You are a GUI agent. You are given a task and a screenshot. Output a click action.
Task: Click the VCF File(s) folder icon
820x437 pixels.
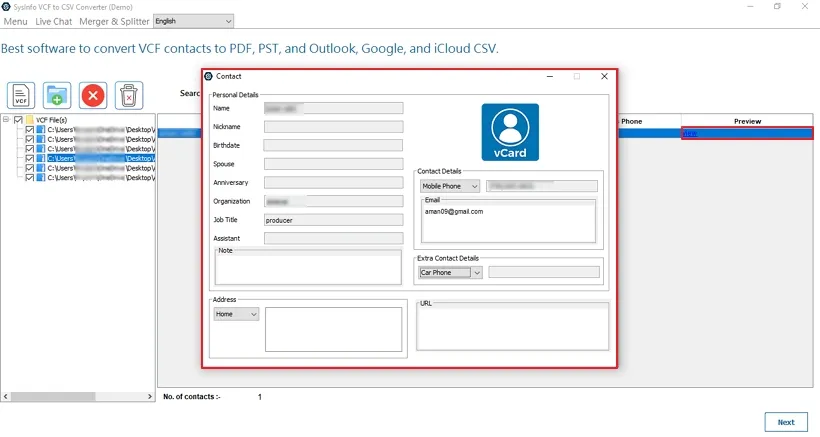pos(30,120)
